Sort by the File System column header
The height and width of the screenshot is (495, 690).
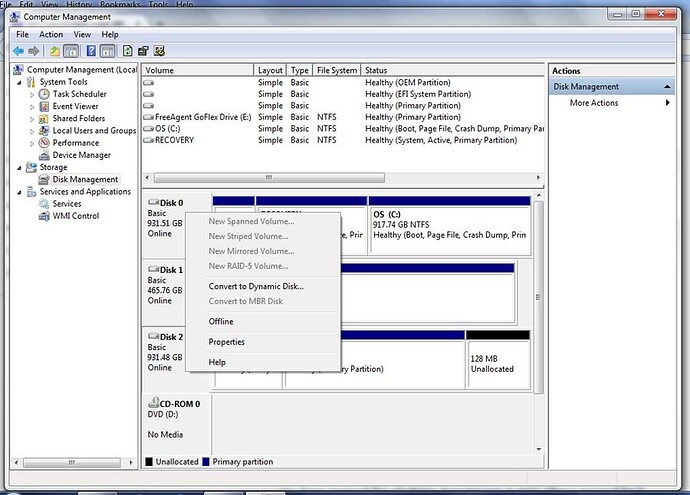pyautogui.click(x=337, y=70)
